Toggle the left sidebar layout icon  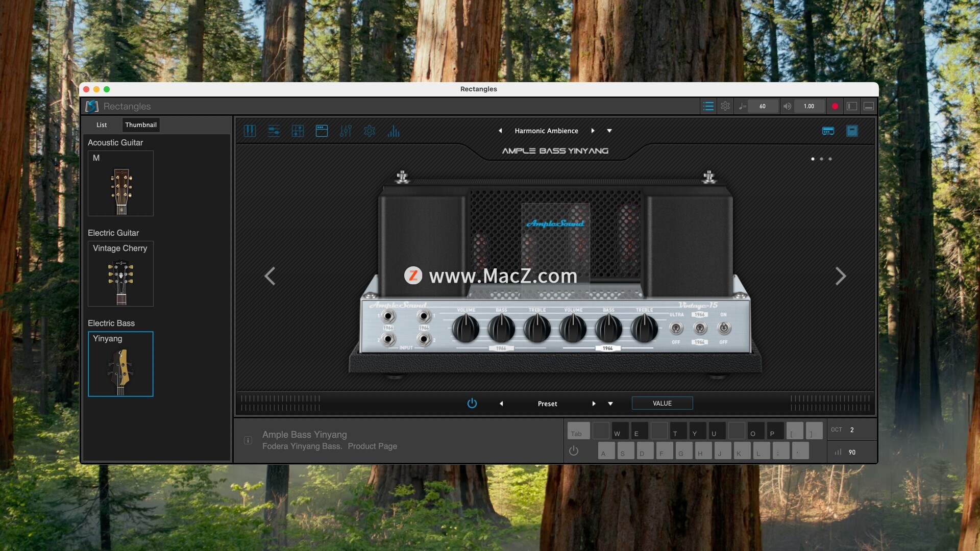coord(852,106)
